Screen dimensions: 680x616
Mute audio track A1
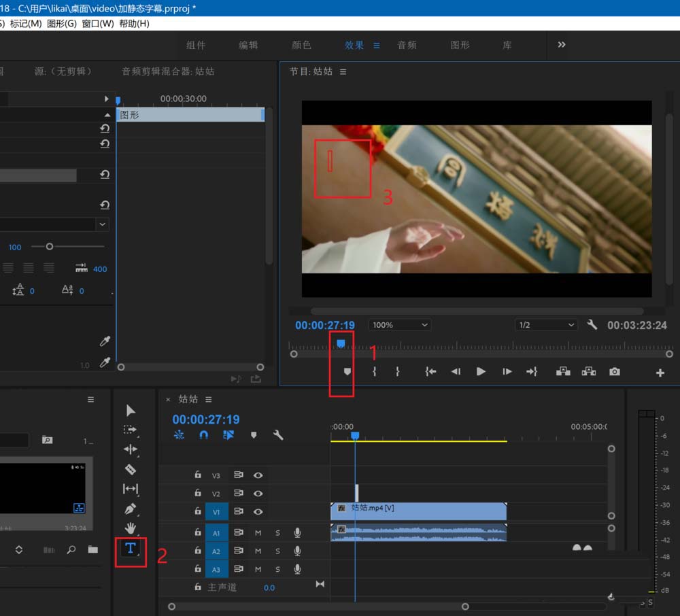click(258, 532)
